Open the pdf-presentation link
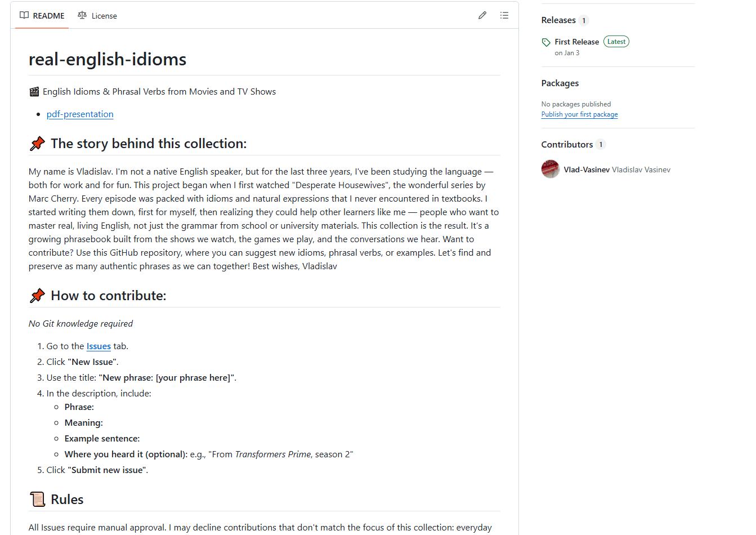756x535 pixels. (80, 114)
